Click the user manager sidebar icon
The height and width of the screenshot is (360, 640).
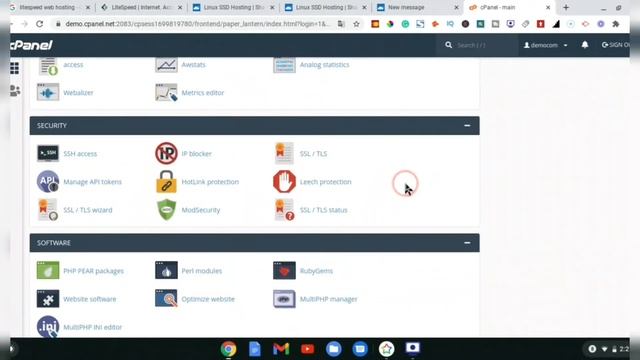(x=15, y=90)
